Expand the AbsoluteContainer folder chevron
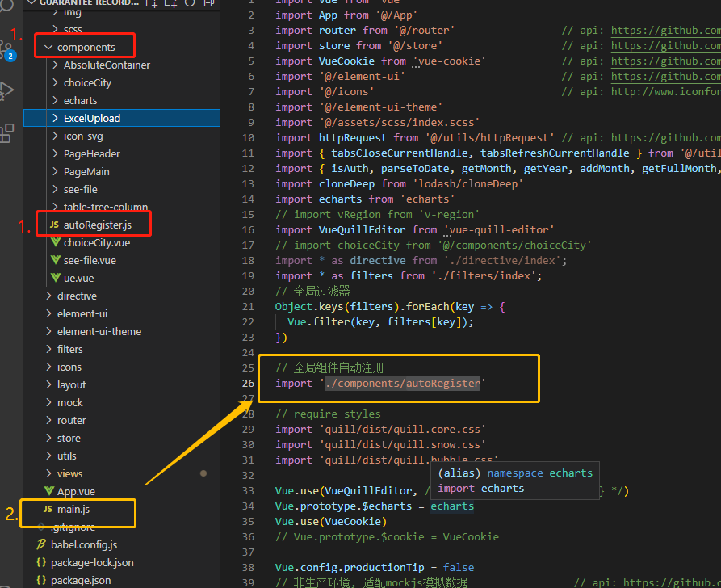 (x=55, y=65)
